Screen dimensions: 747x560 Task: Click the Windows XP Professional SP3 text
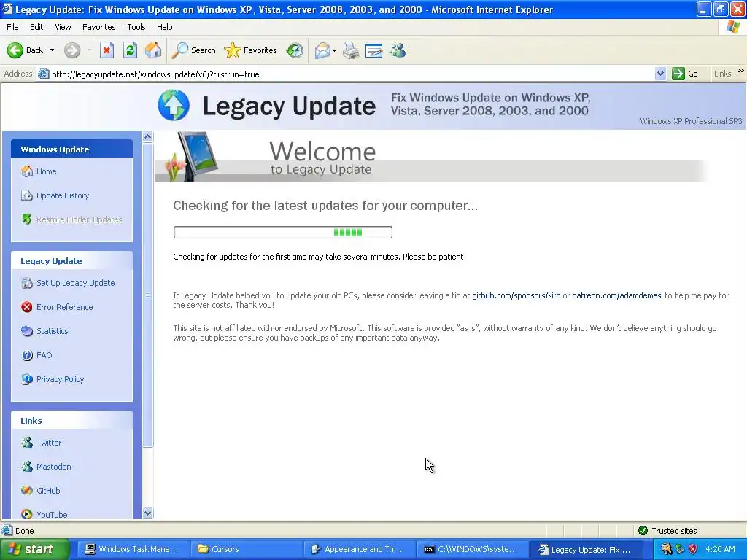(x=691, y=121)
